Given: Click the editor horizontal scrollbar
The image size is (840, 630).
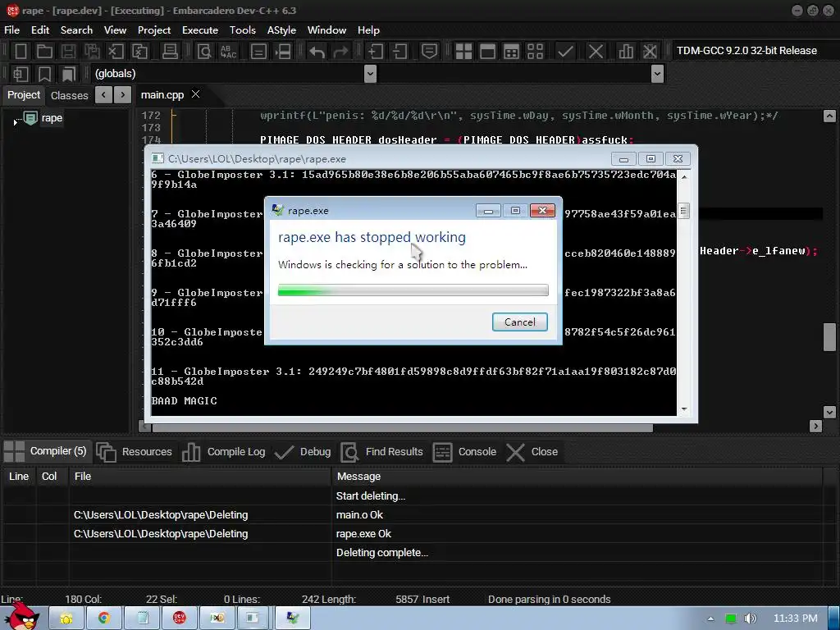Looking at the screenshot, I should 402,427.
